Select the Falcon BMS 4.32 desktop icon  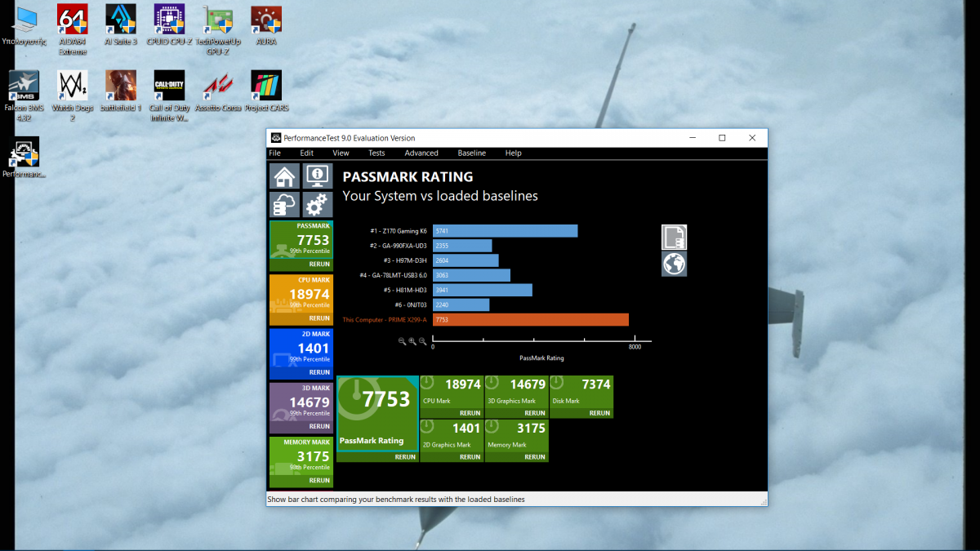coord(23,96)
